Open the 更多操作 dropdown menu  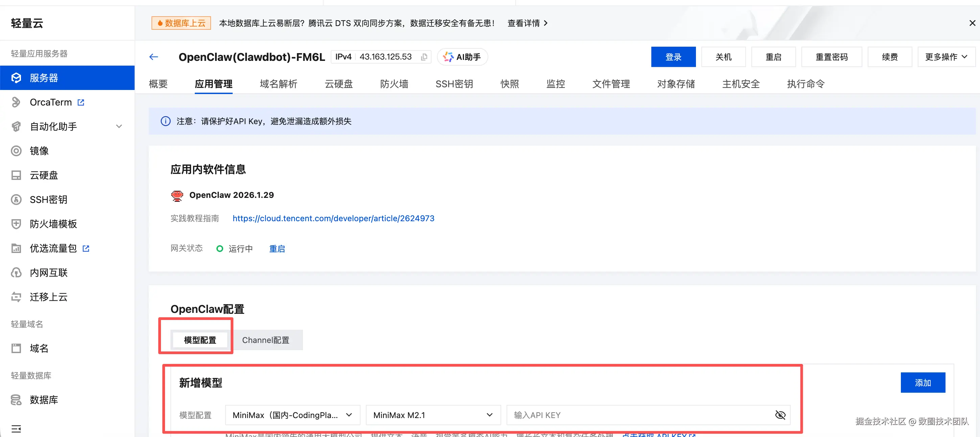coord(946,57)
